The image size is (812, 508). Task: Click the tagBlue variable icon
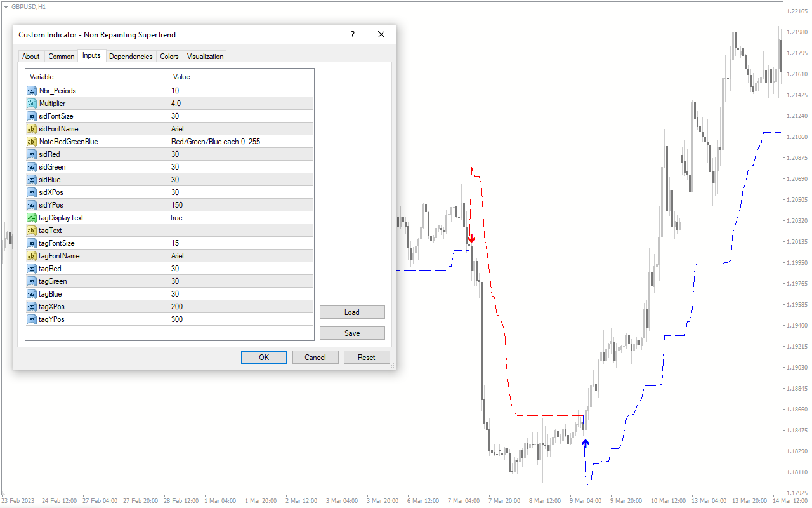tap(31, 294)
